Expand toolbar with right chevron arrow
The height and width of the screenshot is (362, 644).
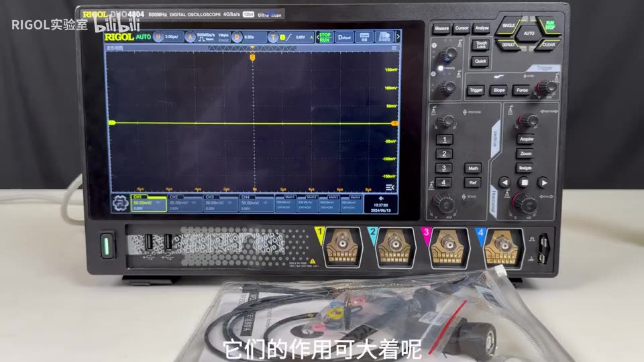(398, 36)
